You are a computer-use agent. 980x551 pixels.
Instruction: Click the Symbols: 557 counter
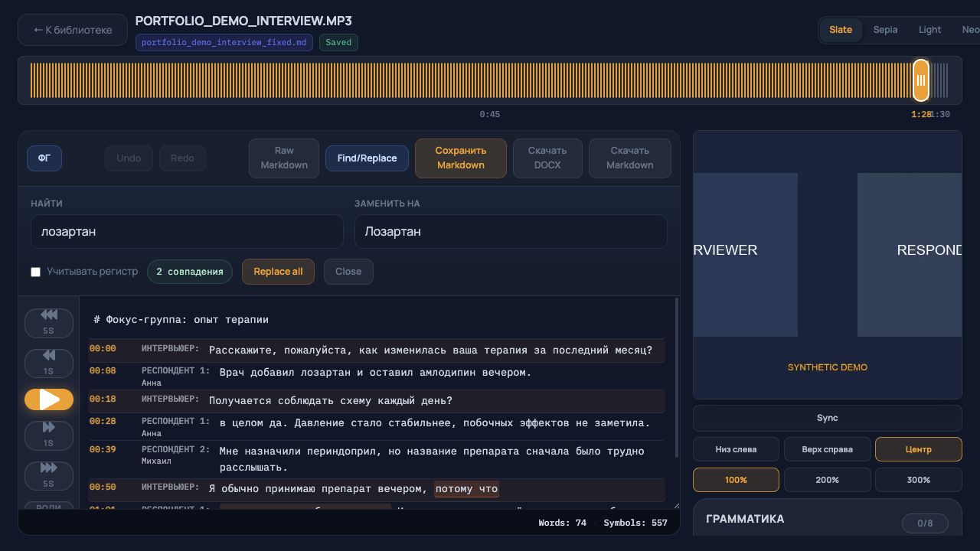635,523
